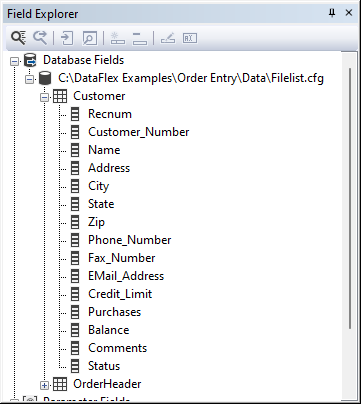Screen dimensions: 361x404
Task: Click the field icon beside Address
Action: (x=75, y=168)
